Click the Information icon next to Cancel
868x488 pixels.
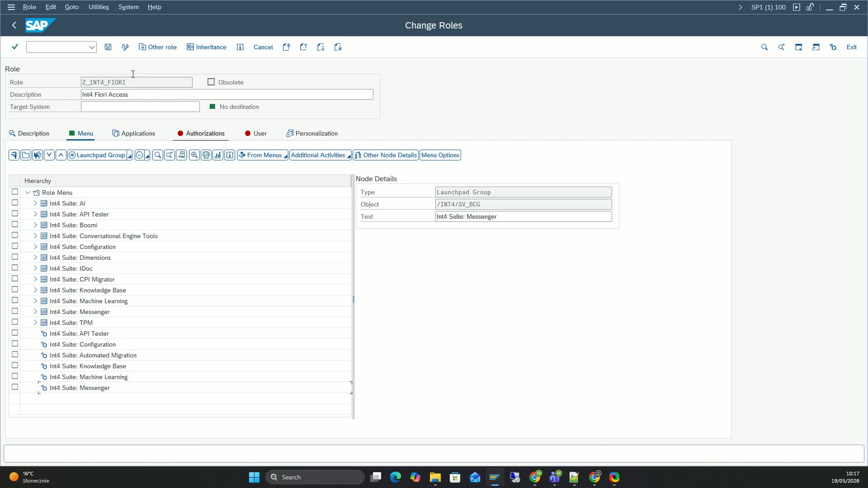(x=240, y=47)
